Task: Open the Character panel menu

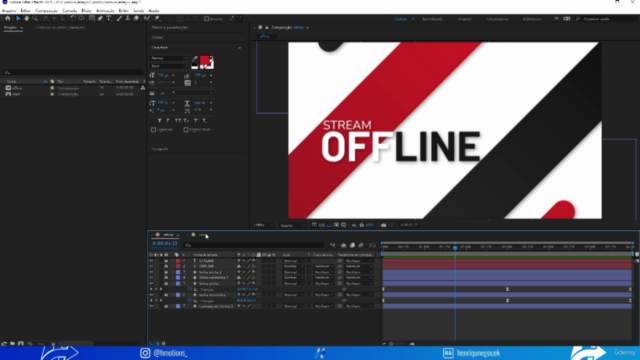Action: pos(240,48)
